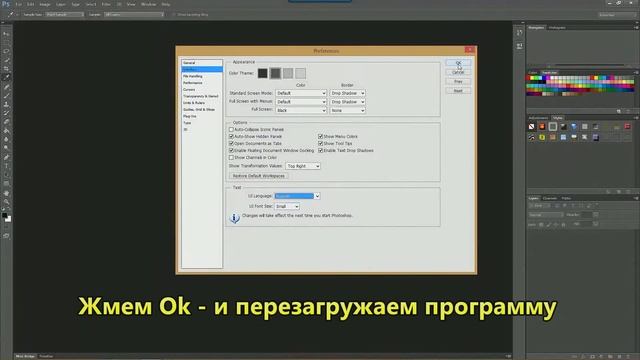640x360 pixels.
Task: Open Show Transformation Values dropdown
Action: [302, 166]
